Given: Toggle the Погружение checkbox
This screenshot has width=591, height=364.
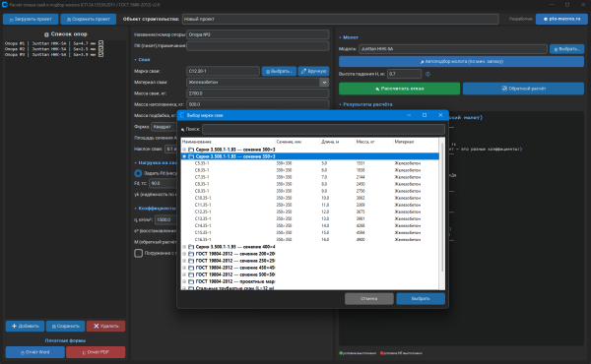Looking at the screenshot, I should pos(138,253).
